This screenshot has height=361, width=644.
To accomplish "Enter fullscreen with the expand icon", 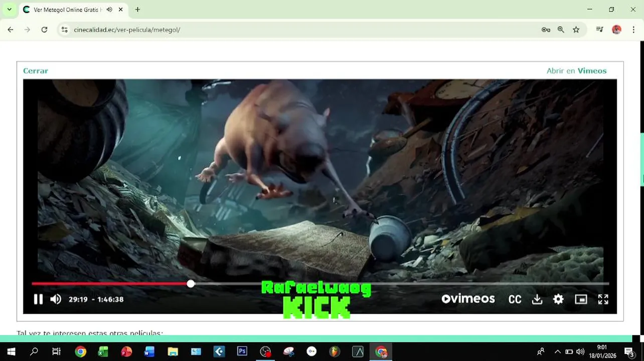I will tap(603, 299).
